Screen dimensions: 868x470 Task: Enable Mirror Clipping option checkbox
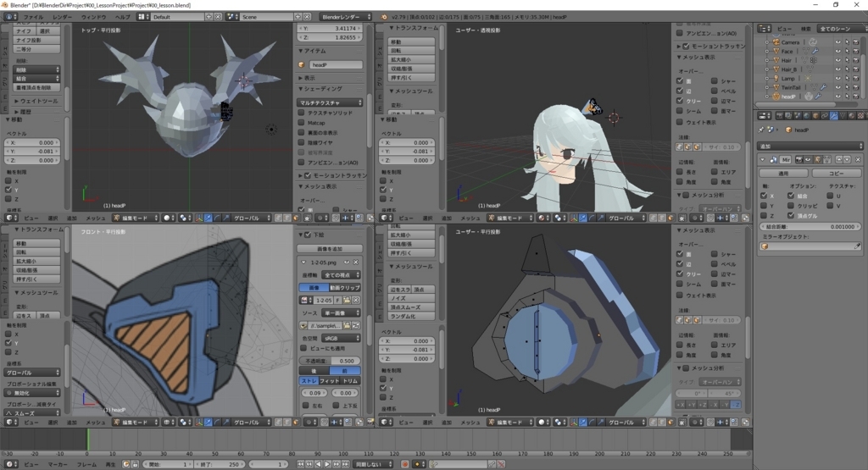(791, 206)
